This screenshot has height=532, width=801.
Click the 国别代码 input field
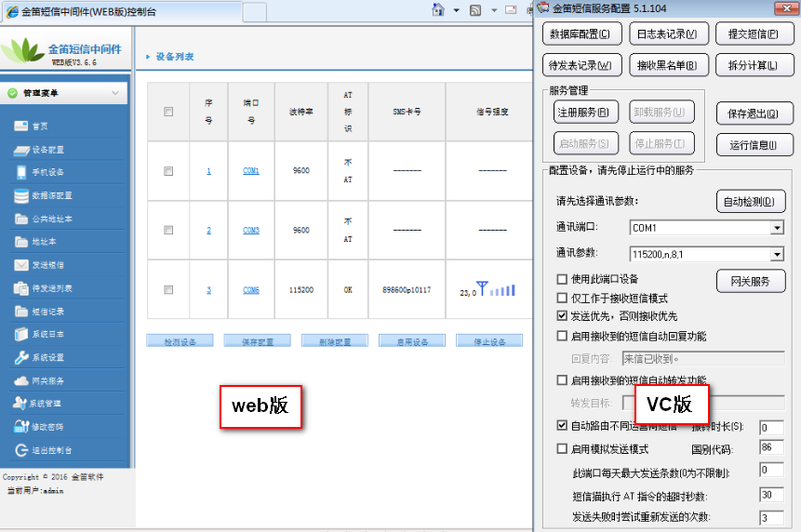click(771, 449)
